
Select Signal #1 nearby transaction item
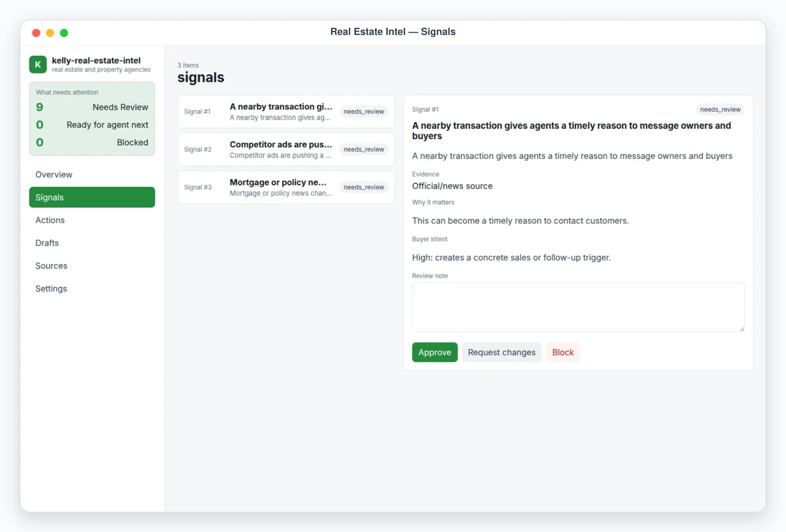(x=286, y=112)
